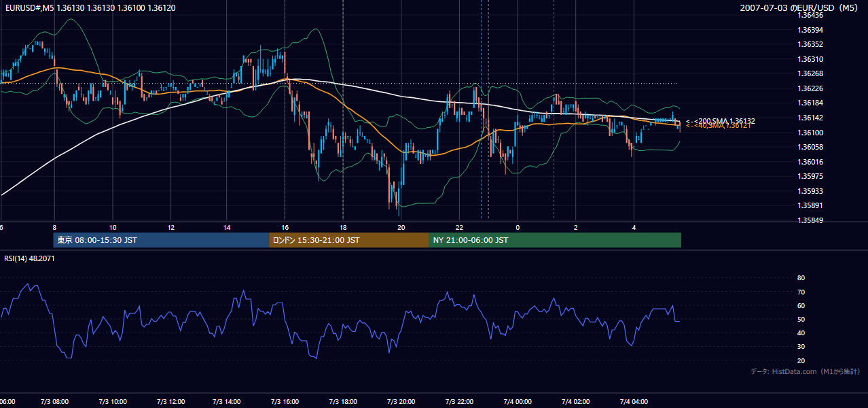Click the 2007-07-03 EUR/USD (M5) chart title
This screenshot has width=868, height=408.
800,7
